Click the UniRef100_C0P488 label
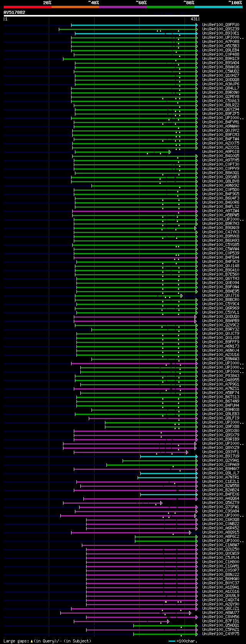This screenshot has height=644, width=246. 221,55
